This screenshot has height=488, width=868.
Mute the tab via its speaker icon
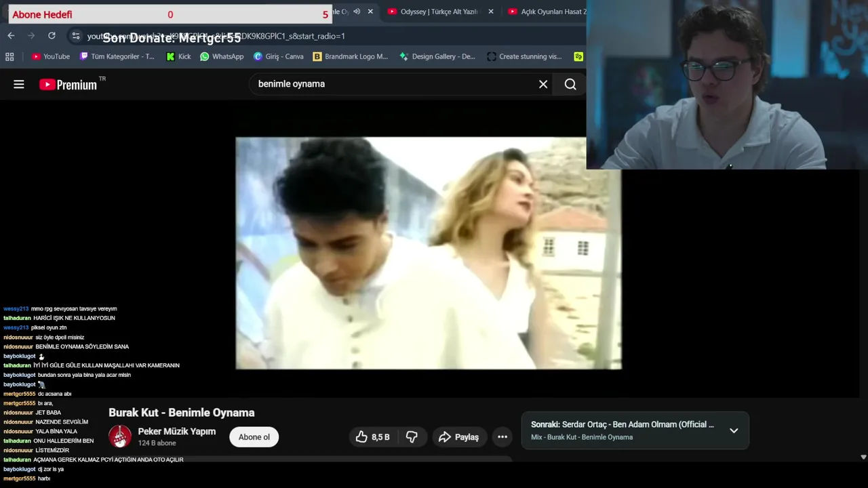tap(357, 12)
